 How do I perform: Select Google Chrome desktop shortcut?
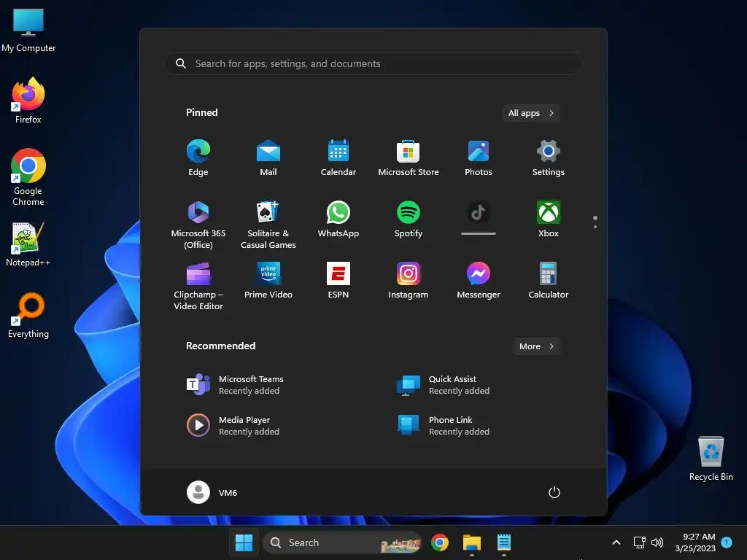(28, 177)
